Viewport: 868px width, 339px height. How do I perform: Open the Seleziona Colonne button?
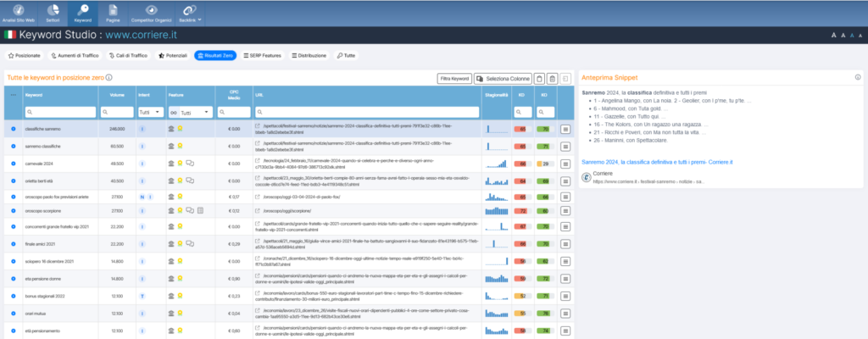(504, 79)
